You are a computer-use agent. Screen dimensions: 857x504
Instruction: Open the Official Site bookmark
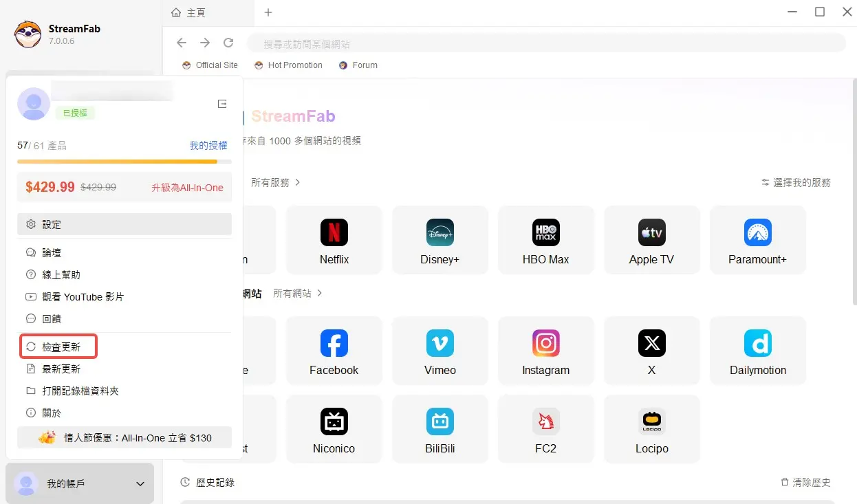point(210,65)
